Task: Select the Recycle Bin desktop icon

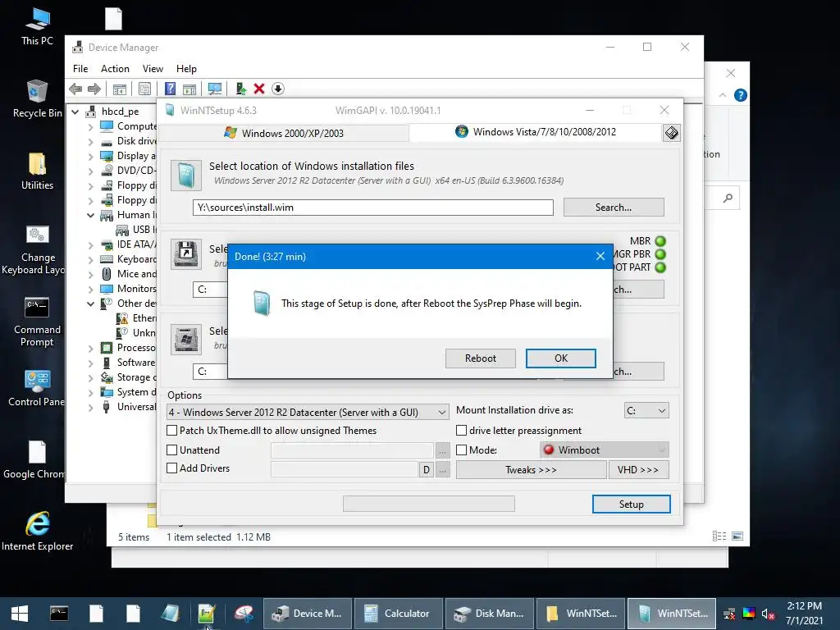Action: (37, 98)
